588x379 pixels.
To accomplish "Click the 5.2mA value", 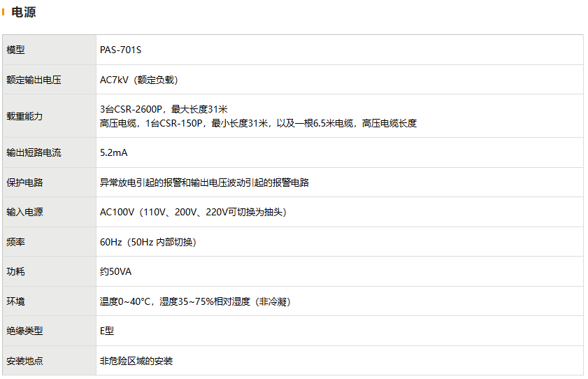I will click(114, 152).
